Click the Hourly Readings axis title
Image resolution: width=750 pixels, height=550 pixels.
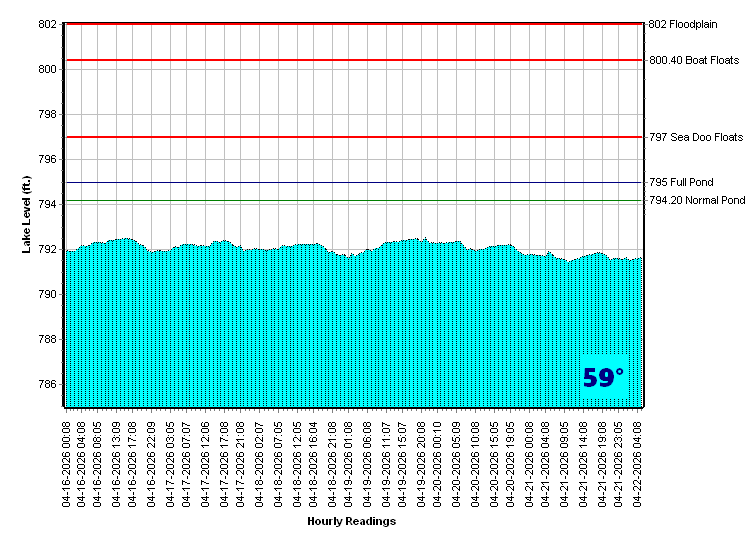point(351,521)
